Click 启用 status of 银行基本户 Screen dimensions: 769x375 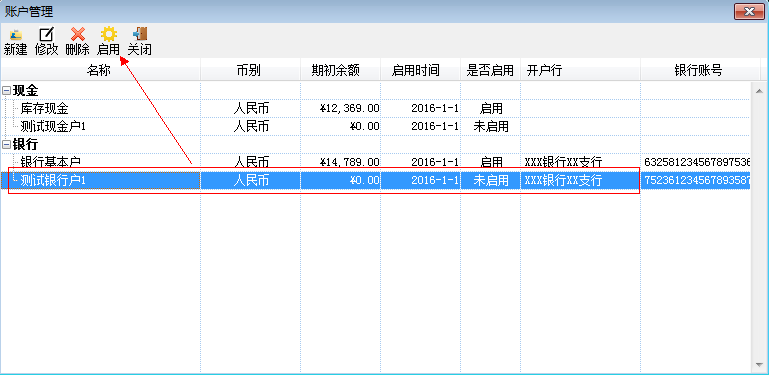point(490,162)
